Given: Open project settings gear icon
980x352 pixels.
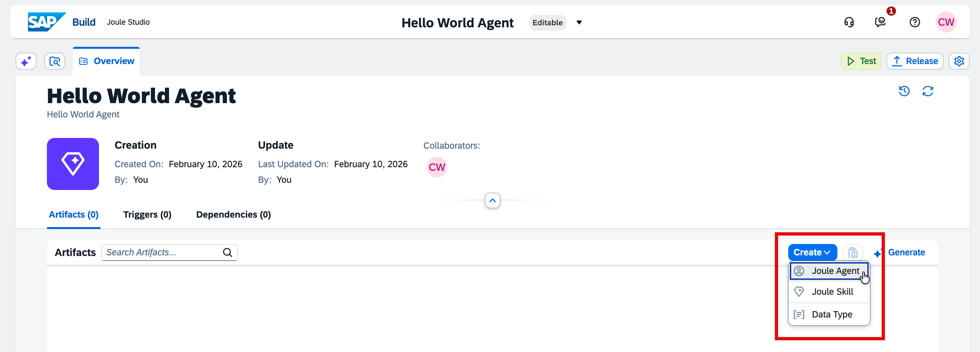Looking at the screenshot, I should (x=959, y=61).
